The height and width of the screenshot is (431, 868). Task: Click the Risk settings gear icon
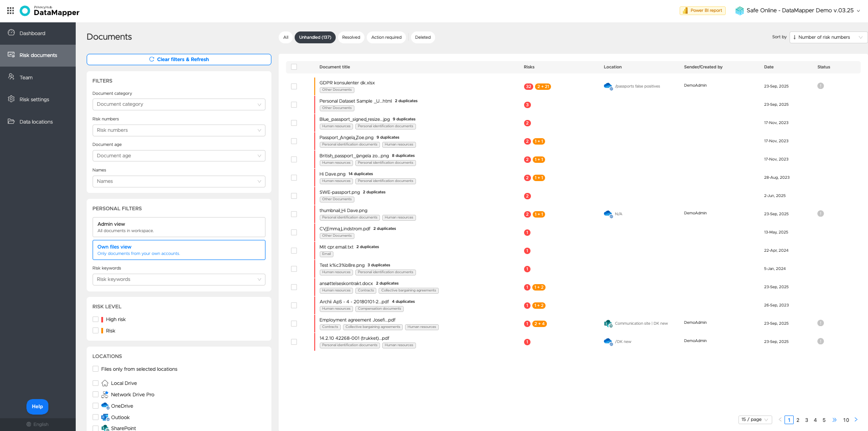[x=11, y=99]
